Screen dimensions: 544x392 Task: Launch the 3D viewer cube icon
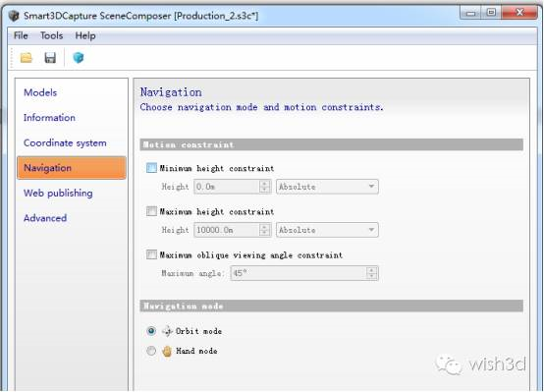click(78, 58)
